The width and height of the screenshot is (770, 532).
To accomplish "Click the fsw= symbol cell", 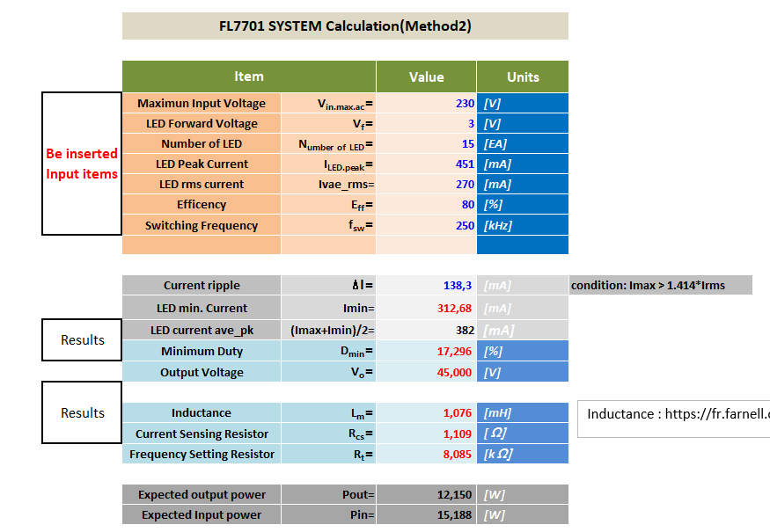I will (x=328, y=225).
